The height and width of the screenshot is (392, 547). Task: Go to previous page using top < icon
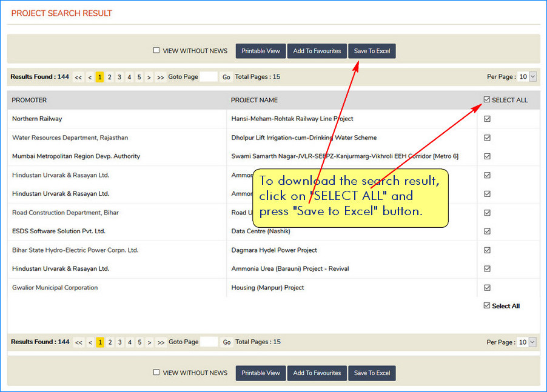coord(90,78)
